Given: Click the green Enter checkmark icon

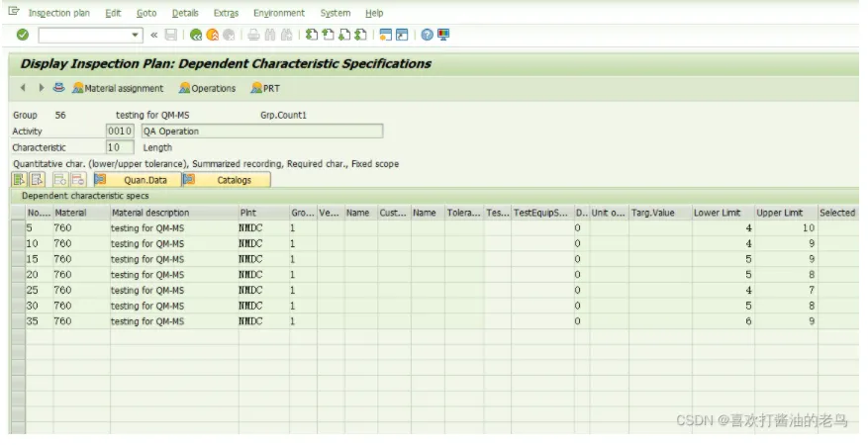Looking at the screenshot, I should tap(22, 35).
